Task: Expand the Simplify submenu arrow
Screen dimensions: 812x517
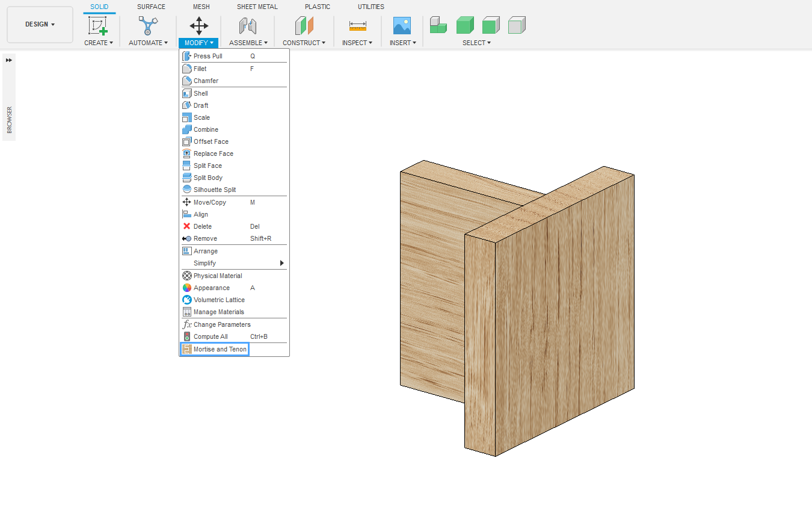Action: coord(281,263)
